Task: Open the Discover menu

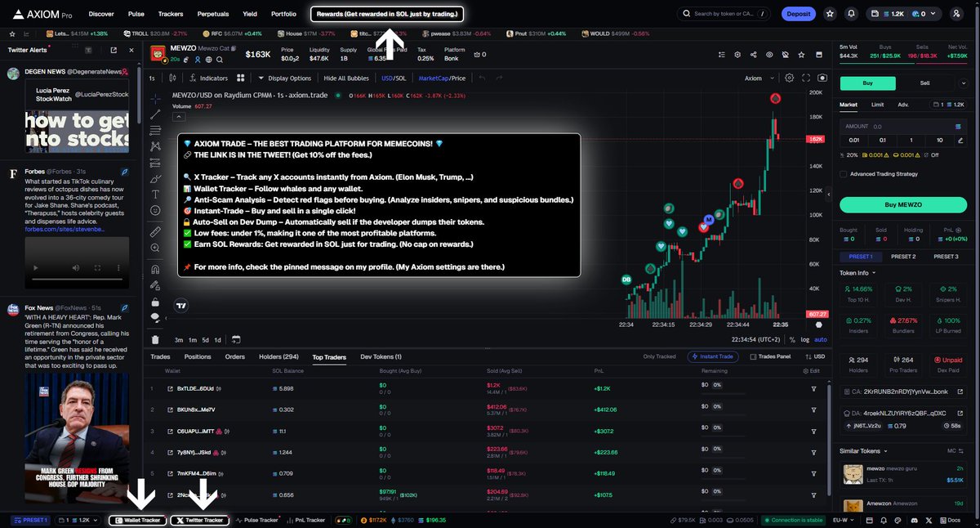Action: (101, 14)
